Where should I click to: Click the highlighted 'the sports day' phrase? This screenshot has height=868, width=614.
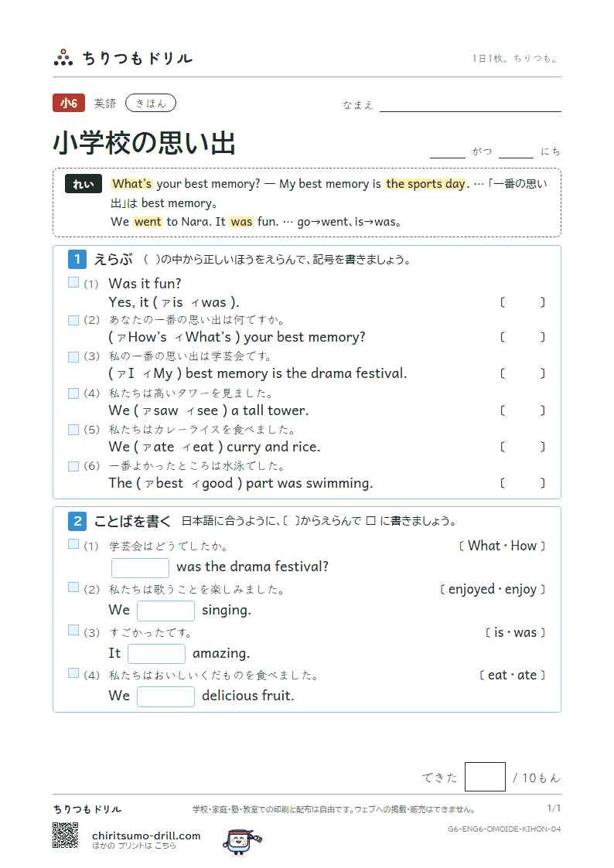coord(426,184)
